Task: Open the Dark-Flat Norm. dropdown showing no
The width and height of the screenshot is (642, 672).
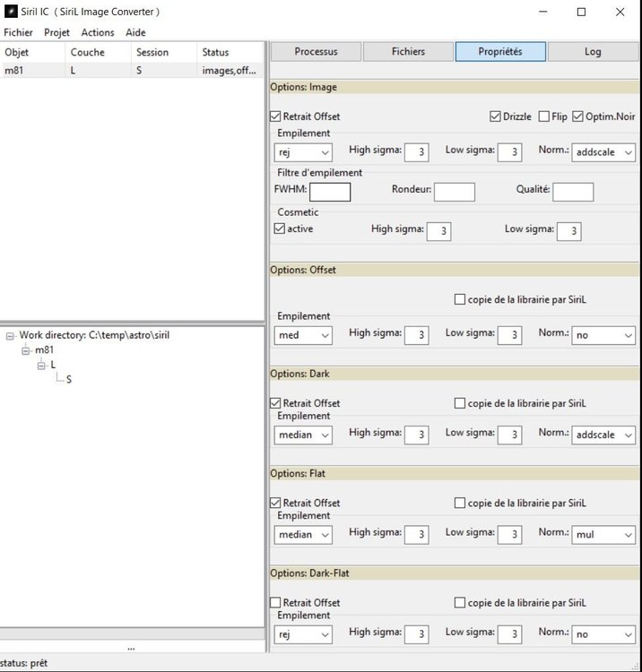Action: (x=603, y=634)
